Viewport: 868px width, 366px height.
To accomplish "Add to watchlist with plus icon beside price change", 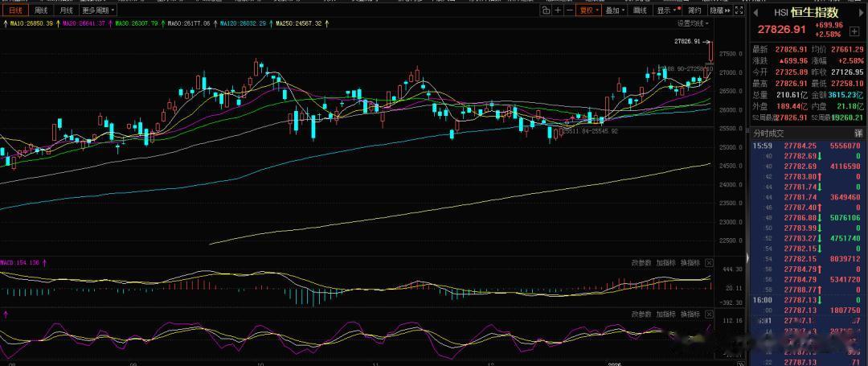I will click(x=854, y=31).
